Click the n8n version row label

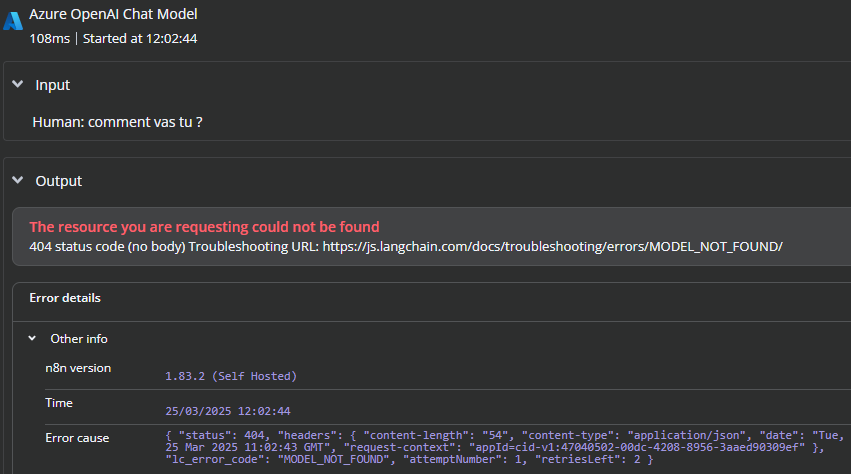coord(78,368)
